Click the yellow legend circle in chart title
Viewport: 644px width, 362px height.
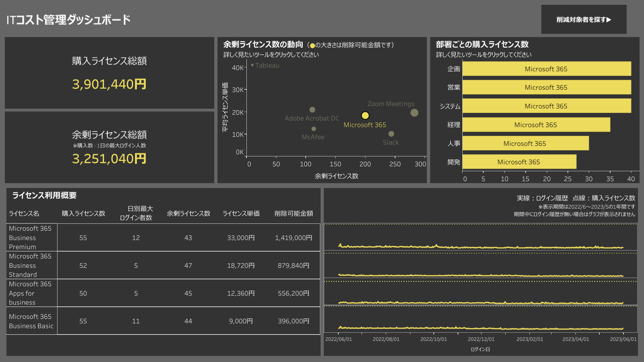point(312,46)
